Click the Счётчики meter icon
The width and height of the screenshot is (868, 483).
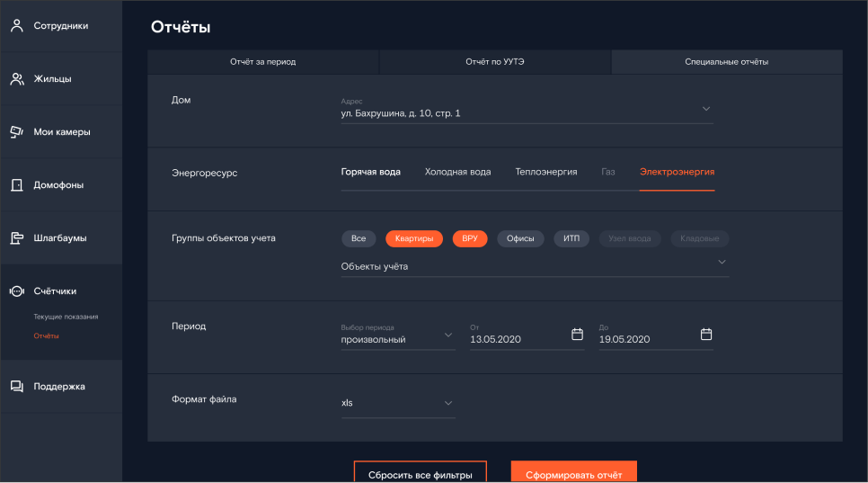[17, 291]
